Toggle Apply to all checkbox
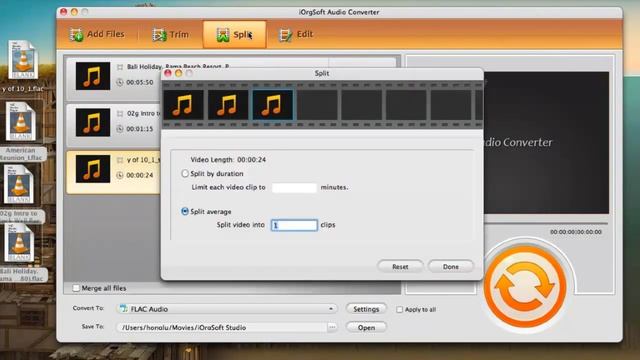This screenshot has height=360, width=640. [400, 309]
